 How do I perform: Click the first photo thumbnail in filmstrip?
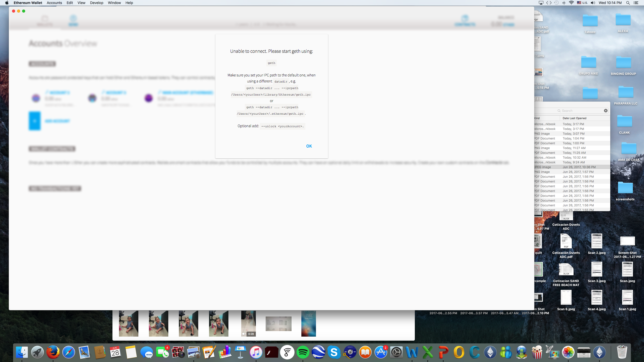point(128,323)
